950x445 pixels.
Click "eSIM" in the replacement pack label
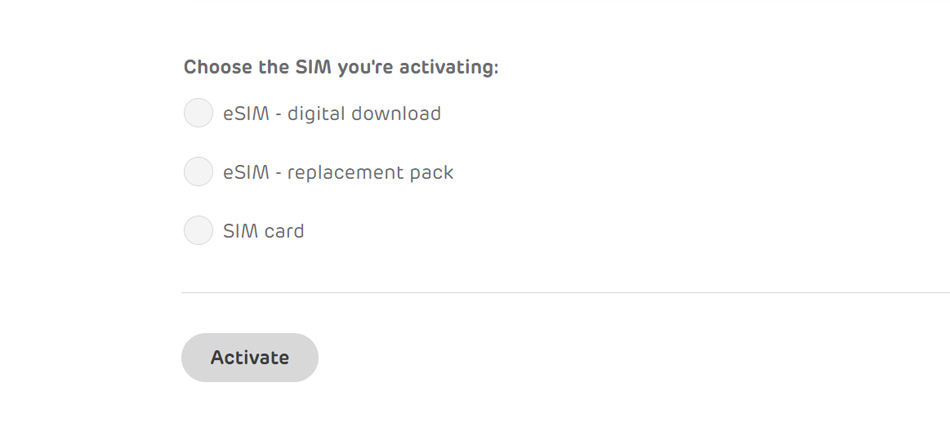[x=246, y=173]
